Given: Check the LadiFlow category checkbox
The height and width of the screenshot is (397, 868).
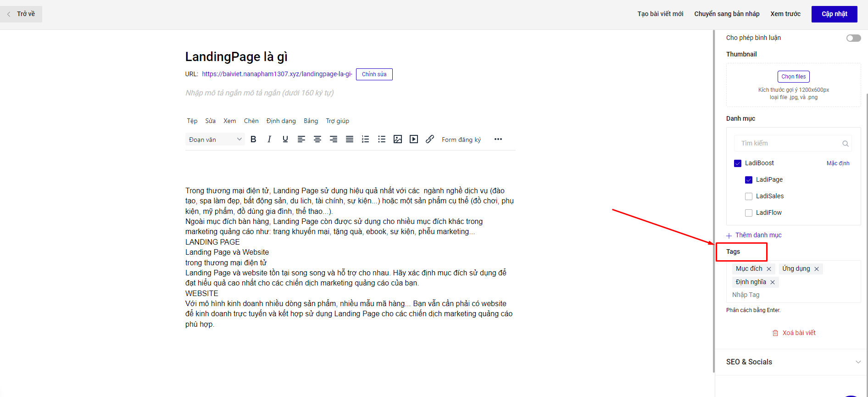Looking at the screenshot, I should tap(749, 213).
